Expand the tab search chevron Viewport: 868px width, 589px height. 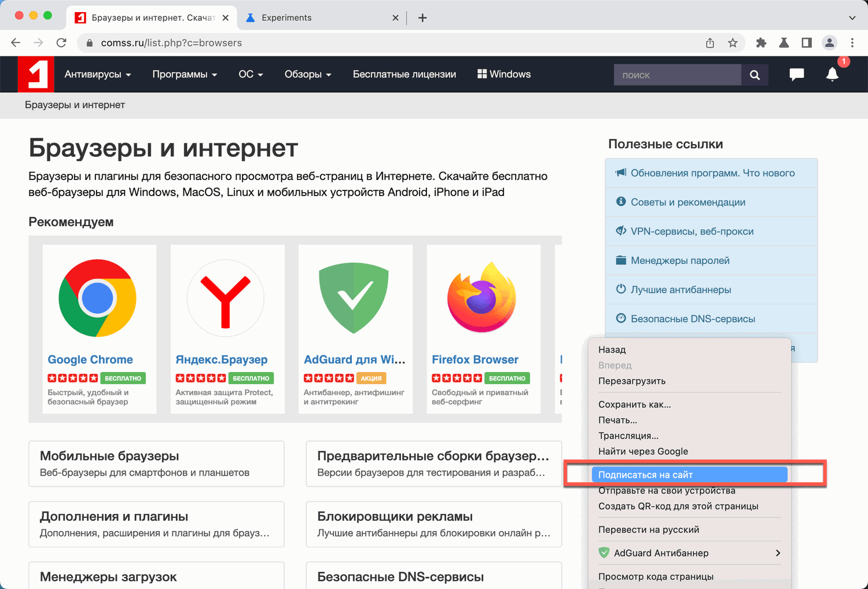[x=852, y=18]
